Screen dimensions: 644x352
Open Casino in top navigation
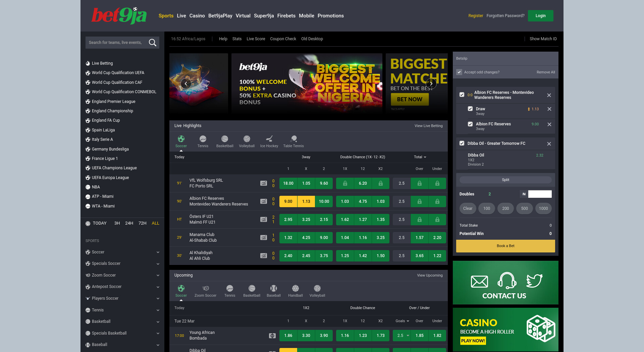[197, 16]
